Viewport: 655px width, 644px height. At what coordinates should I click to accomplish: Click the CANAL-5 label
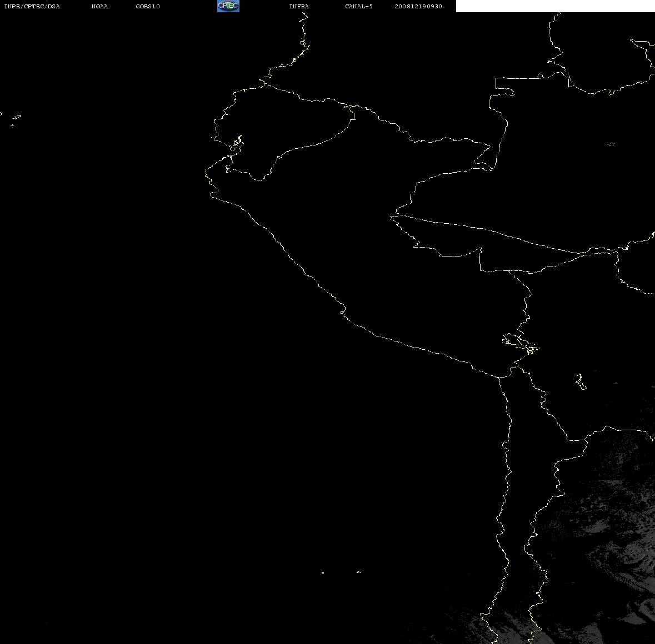359,6
